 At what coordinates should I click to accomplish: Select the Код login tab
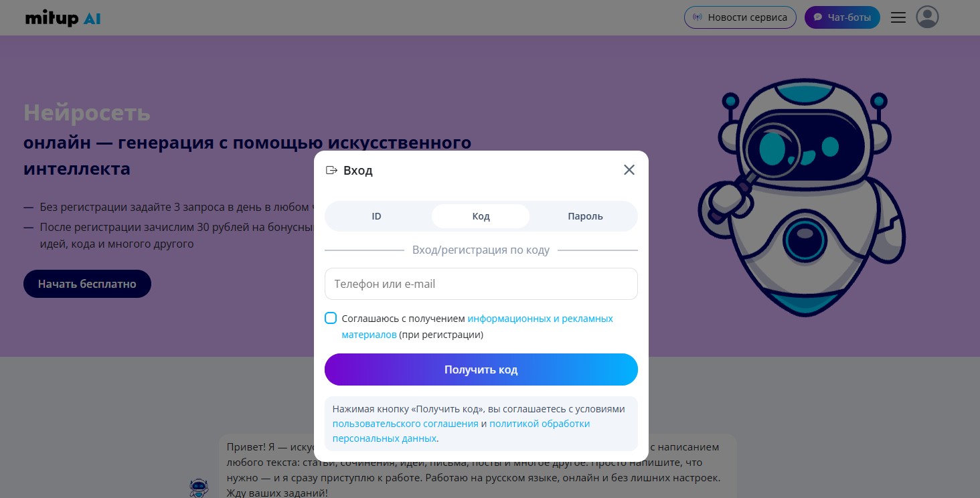[x=481, y=216]
